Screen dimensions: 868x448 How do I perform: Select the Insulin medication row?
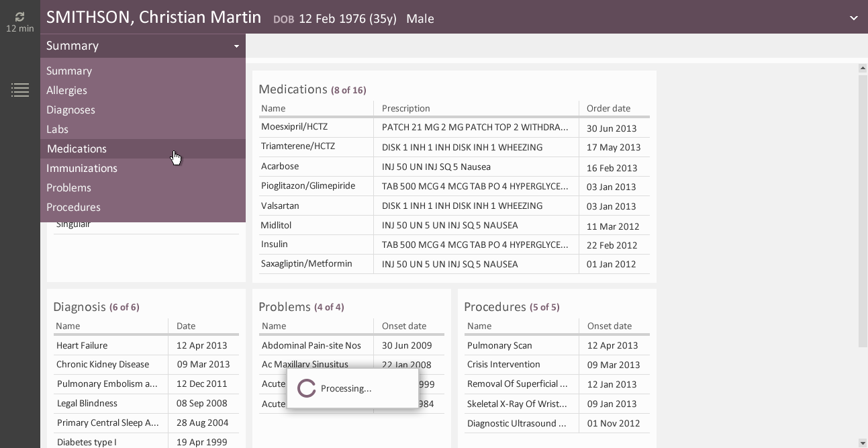coord(454,244)
